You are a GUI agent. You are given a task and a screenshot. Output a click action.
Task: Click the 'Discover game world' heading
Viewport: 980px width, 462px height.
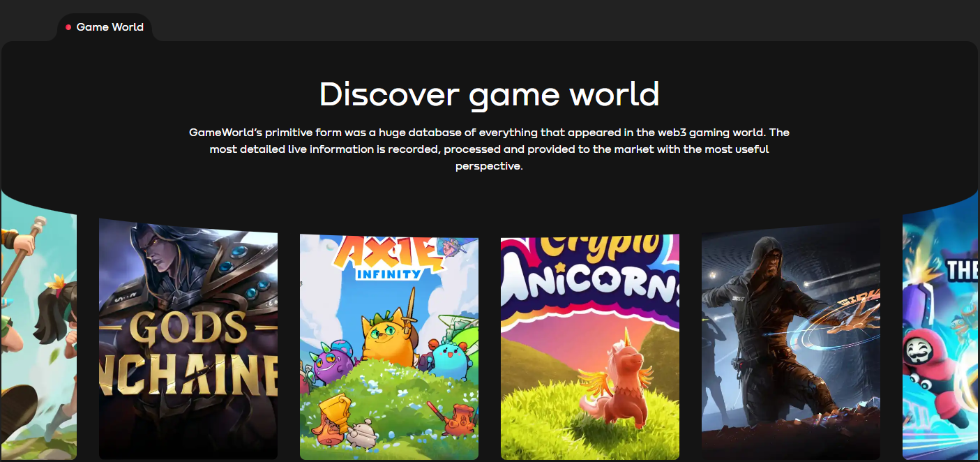coord(489,94)
